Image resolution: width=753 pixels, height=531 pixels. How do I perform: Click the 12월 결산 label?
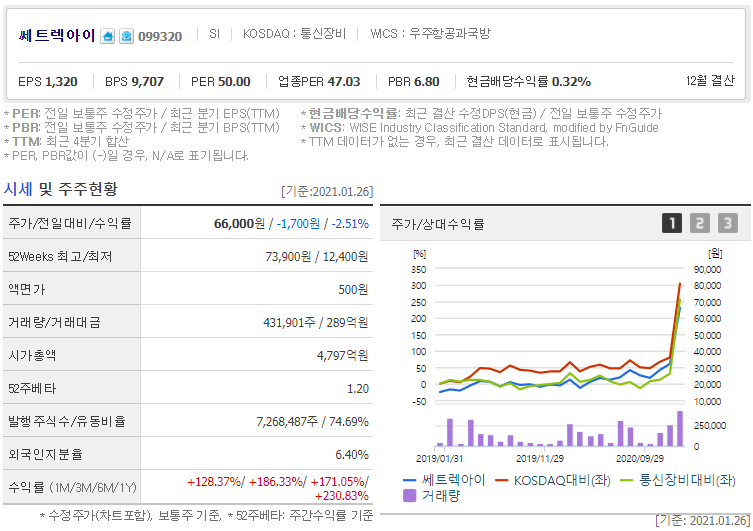[710, 81]
